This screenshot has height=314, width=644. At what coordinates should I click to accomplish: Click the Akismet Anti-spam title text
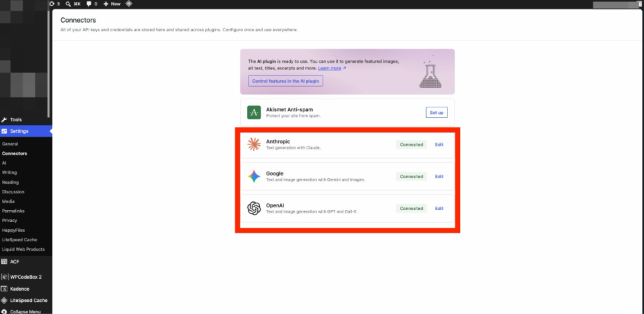(289, 109)
